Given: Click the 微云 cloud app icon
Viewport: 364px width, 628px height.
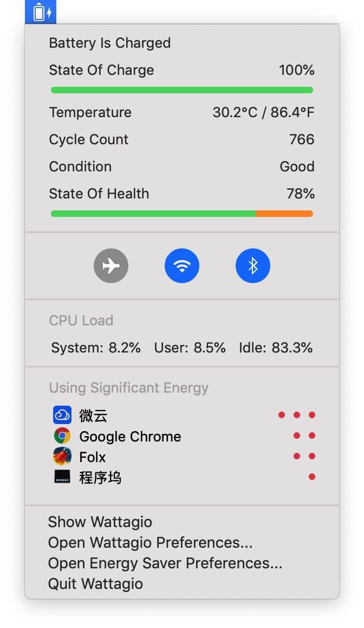Looking at the screenshot, I should pos(62,415).
